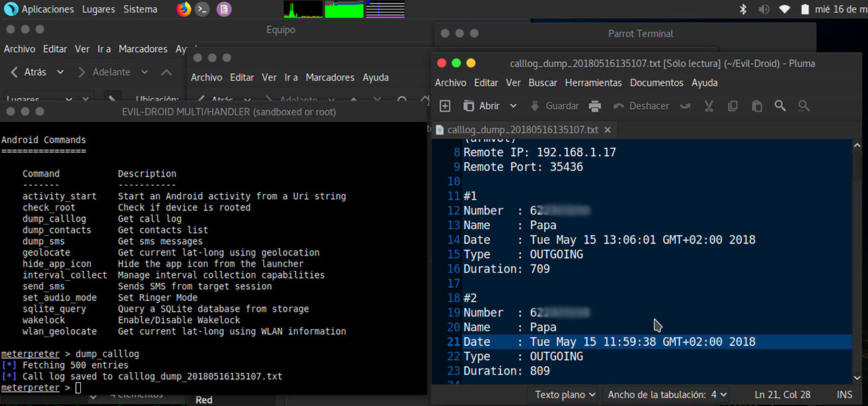Click the dump_calllog command in the terminal list
This screenshot has height=406, width=868.
click(54, 219)
